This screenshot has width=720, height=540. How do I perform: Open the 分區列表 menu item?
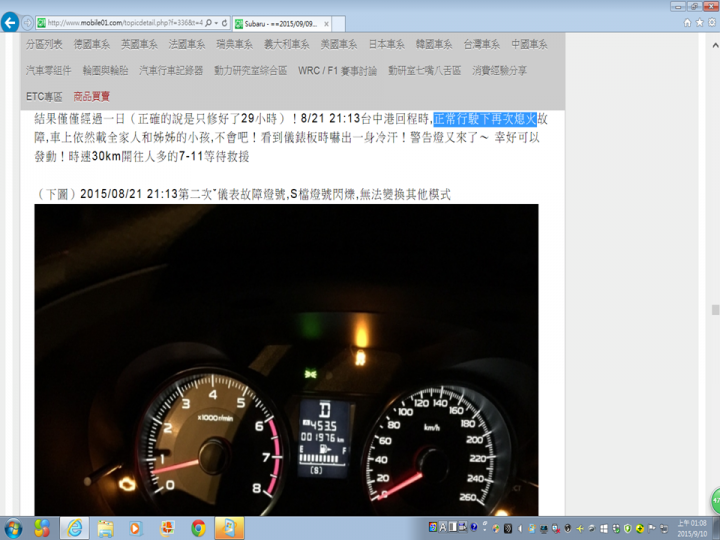44,44
